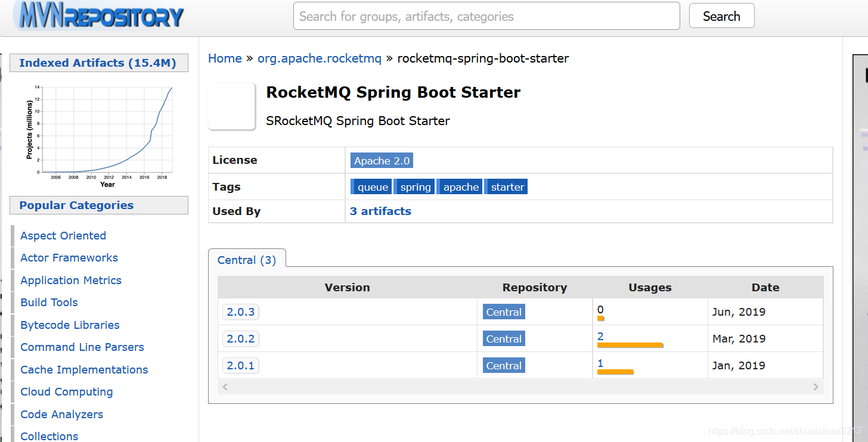Open the Bytecode Libraries category
The width and height of the screenshot is (868, 442).
point(70,325)
